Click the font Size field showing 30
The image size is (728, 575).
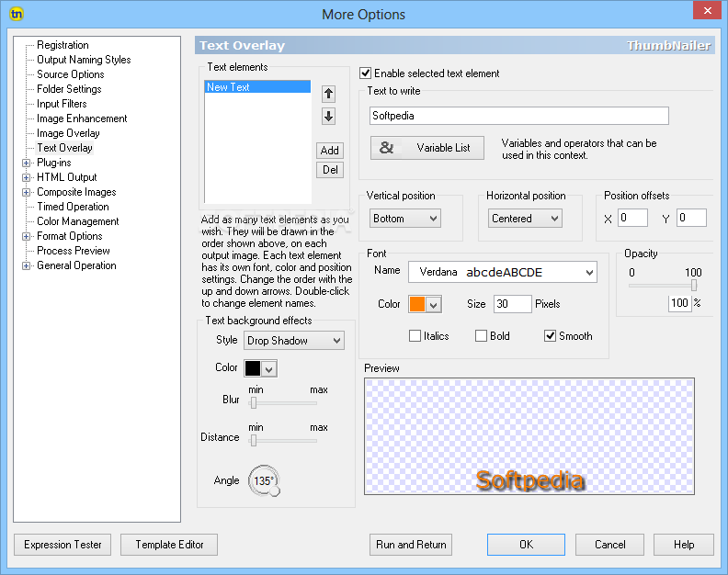point(513,304)
